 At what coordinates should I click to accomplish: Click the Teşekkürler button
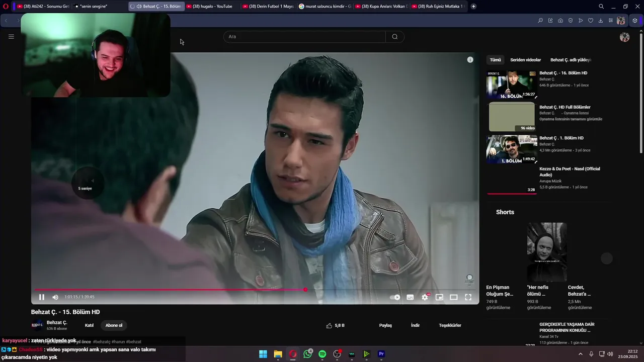(x=450, y=325)
